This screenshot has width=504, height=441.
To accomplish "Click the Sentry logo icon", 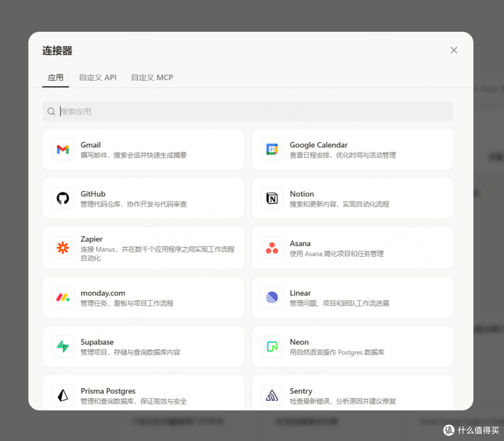I will point(272,395).
